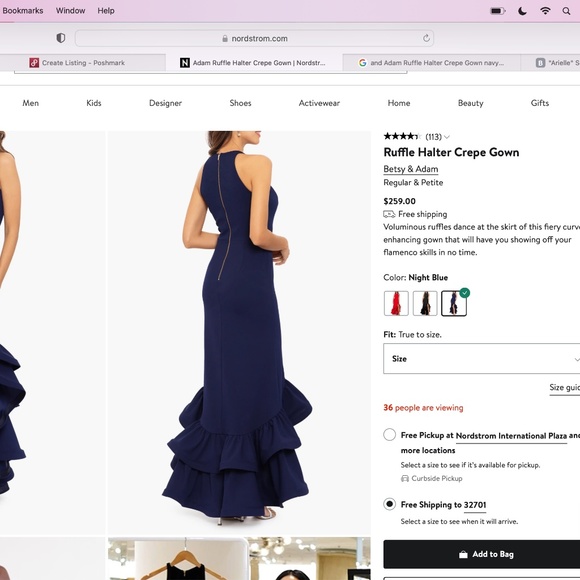Open the partially visible front view gown image

(53, 333)
